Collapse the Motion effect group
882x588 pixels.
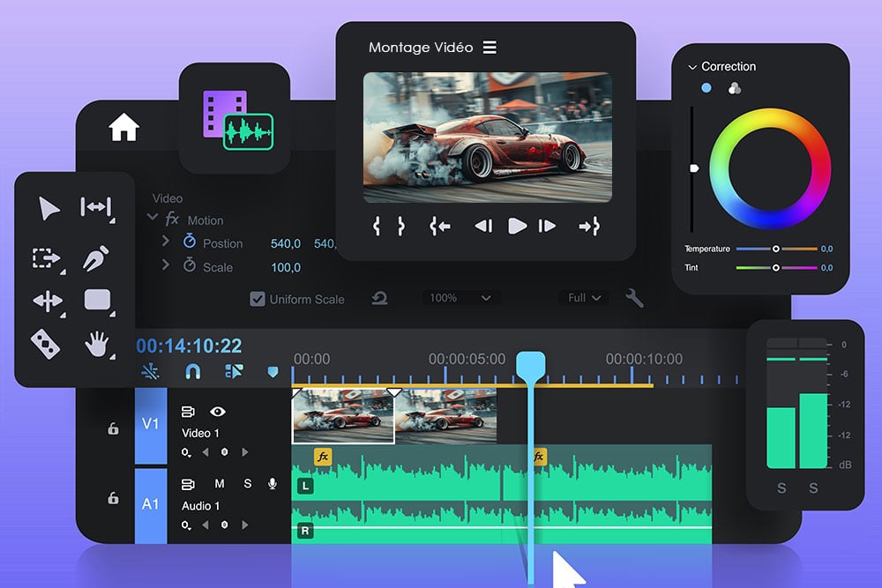pos(153,217)
